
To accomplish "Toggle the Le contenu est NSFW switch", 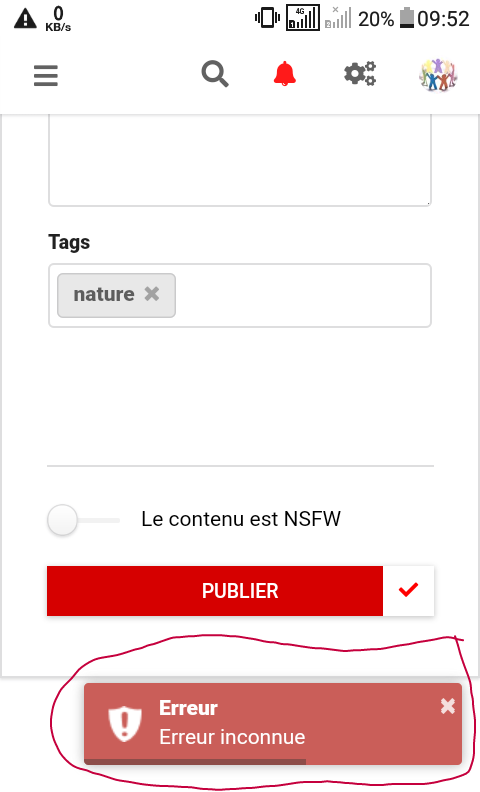I will tap(83, 520).
